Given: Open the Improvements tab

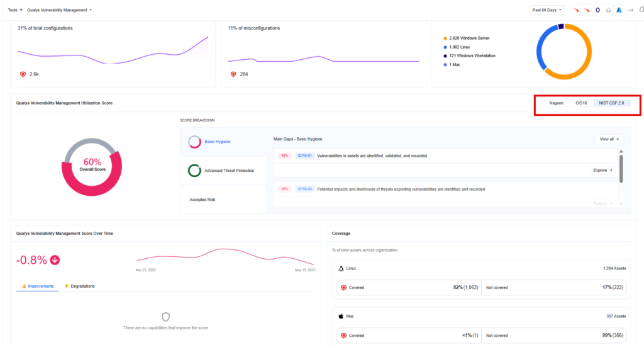Looking at the screenshot, I should point(38,286).
